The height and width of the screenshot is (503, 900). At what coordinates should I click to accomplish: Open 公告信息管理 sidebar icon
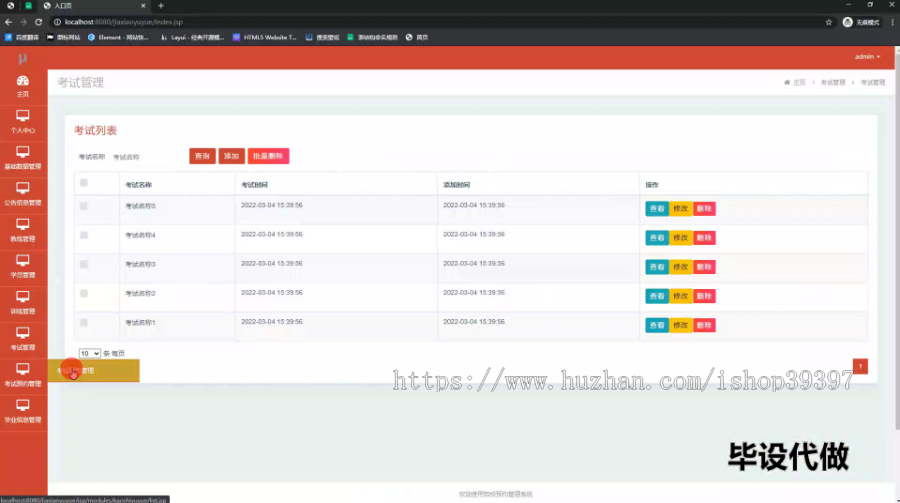pyautogui.click(x=23, y=195)
